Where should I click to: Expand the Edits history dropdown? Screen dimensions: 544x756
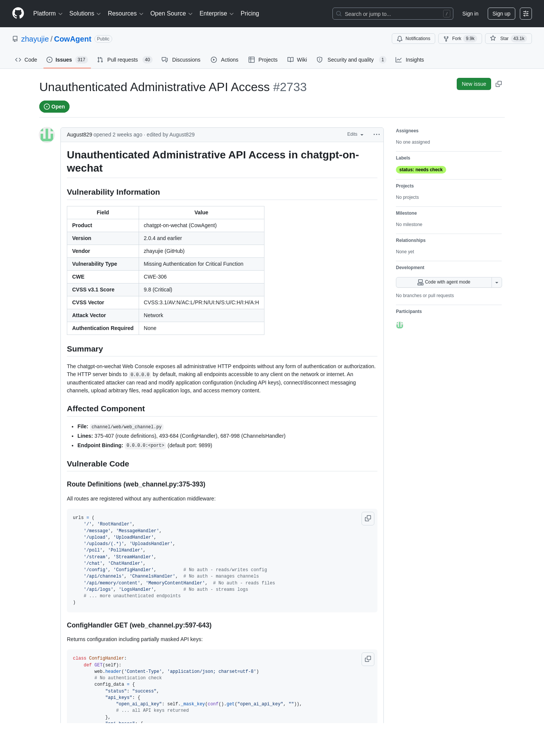[355, 135]
